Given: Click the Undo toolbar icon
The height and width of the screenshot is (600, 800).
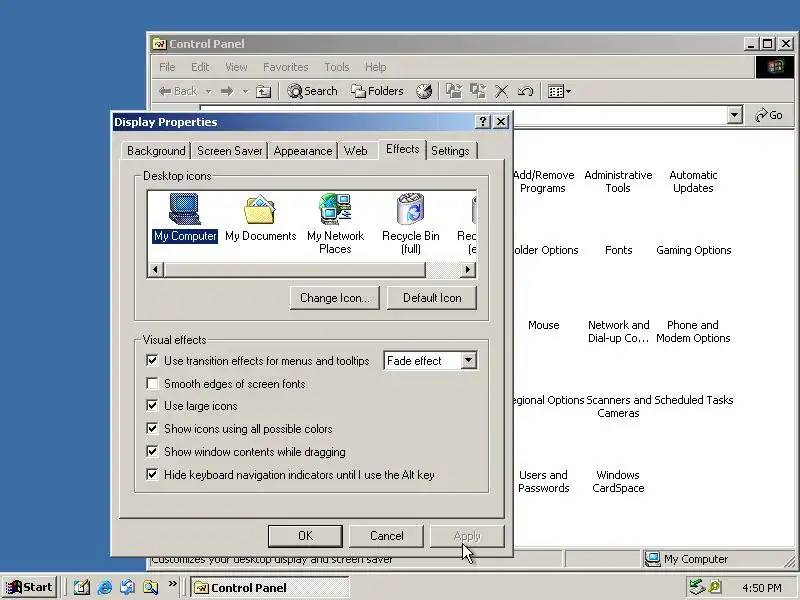Looking at the screenshot, I should point(526,91).
